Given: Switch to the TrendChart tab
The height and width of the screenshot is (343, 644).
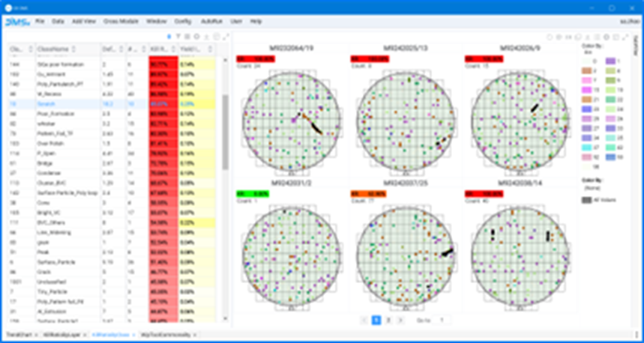Looking at the screenshot, I should 16,334.
